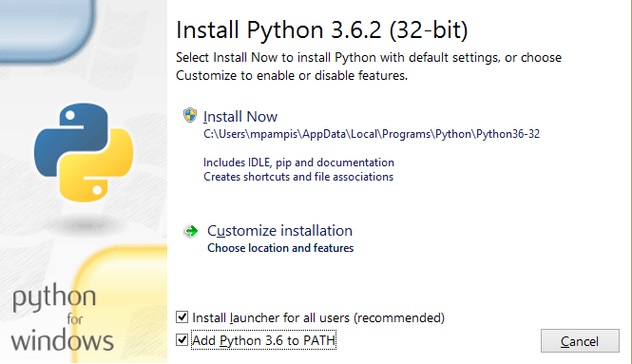
Task: Click the 'Install launcher for all users (recommended)' label text
Action: click(x=318, y=317)
